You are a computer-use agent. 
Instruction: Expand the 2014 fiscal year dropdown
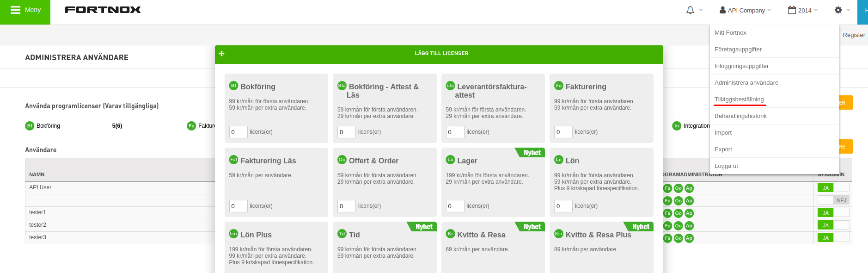(803, 10)
